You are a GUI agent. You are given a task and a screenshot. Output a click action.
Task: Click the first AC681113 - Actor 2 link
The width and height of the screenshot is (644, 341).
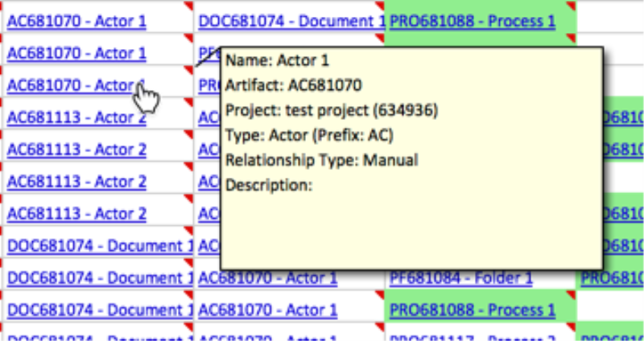[76, 117]
